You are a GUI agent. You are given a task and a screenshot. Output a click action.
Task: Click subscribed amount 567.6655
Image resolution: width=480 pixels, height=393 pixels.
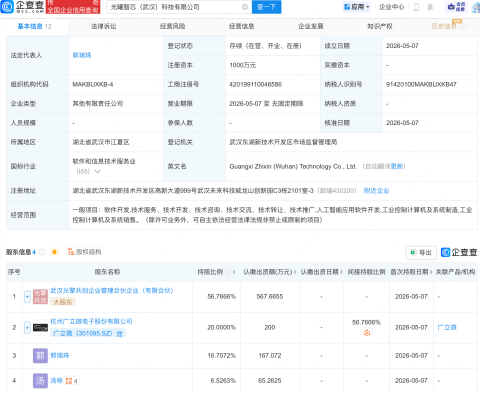tap(270, 296)
